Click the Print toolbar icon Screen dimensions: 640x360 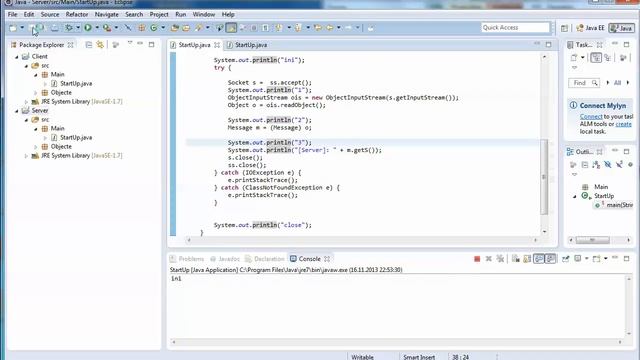click(x=54, y=28)
